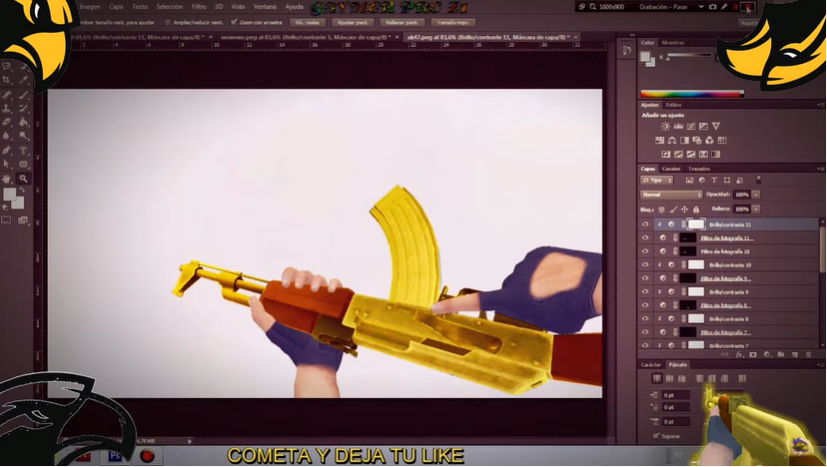
Task: Add Levels adjustment icon
Action: pyautogui.click(x=678, y=126)
